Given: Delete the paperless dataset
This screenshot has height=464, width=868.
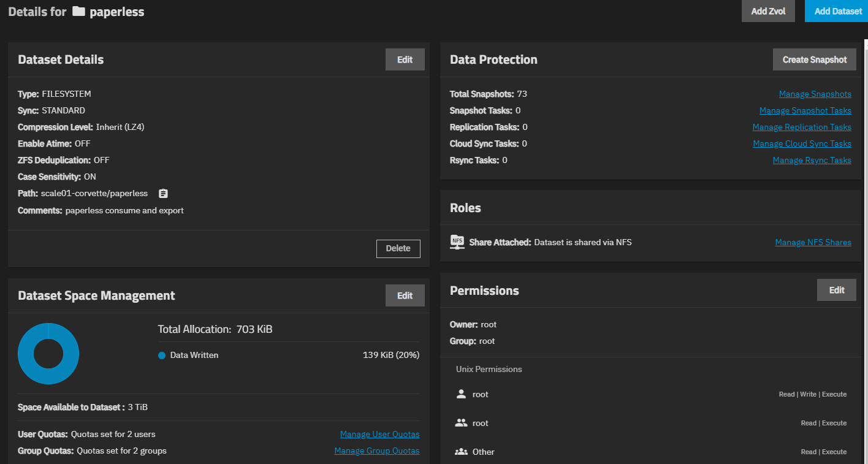Looking at the screenshot, I should (398, 248).
